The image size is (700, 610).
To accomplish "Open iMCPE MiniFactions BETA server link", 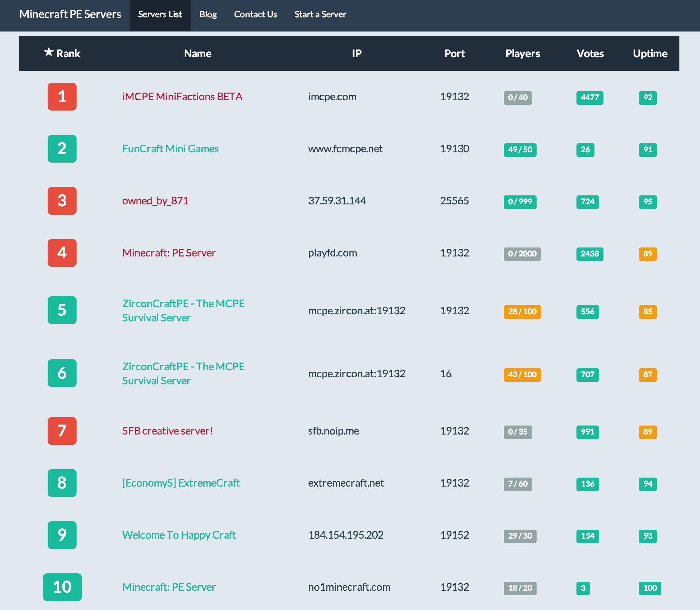I will (182, 97).
